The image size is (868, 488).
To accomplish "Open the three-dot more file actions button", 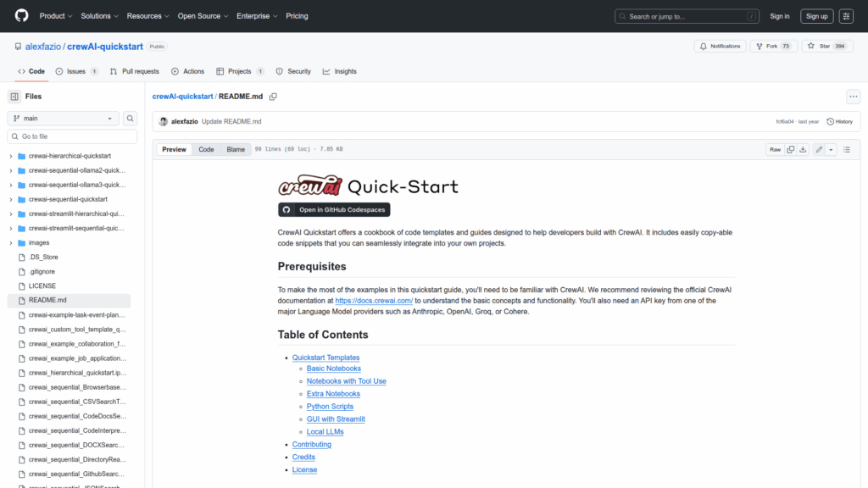I will (853, 97).
